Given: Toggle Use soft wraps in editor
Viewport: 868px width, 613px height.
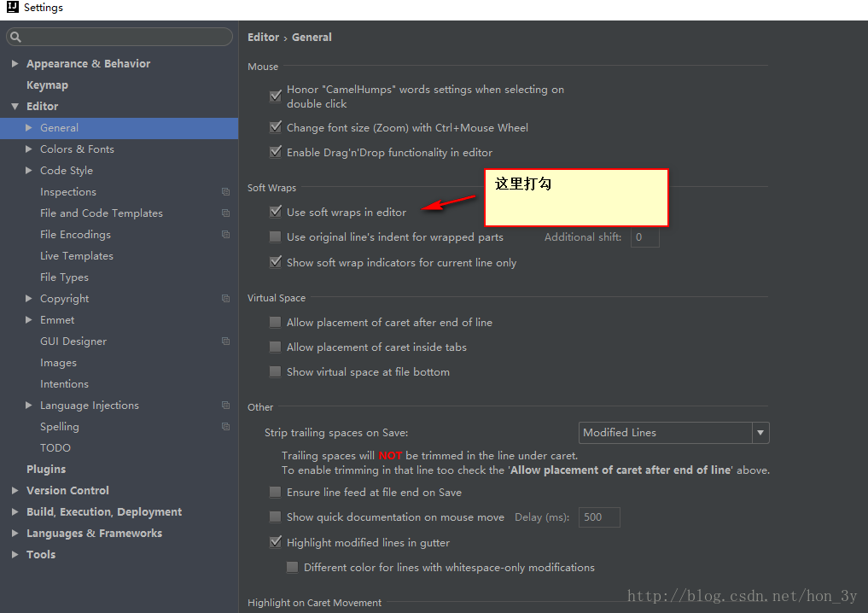Looking at the screenshot, I should pos(275,212).
